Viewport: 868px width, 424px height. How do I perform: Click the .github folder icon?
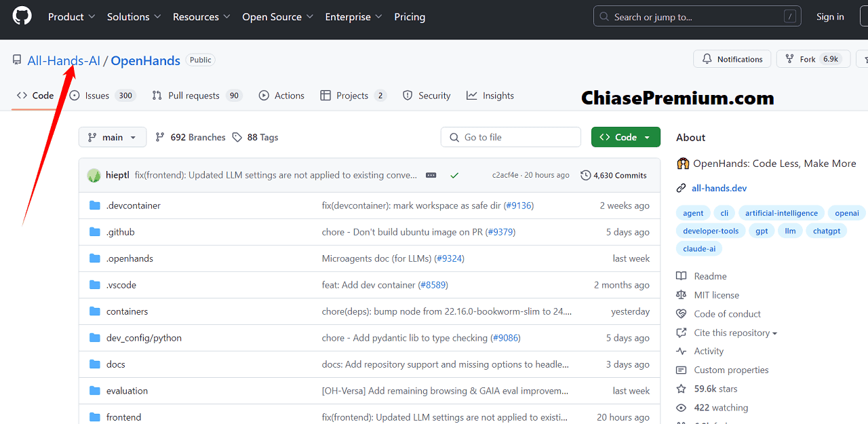coord(95,232)
